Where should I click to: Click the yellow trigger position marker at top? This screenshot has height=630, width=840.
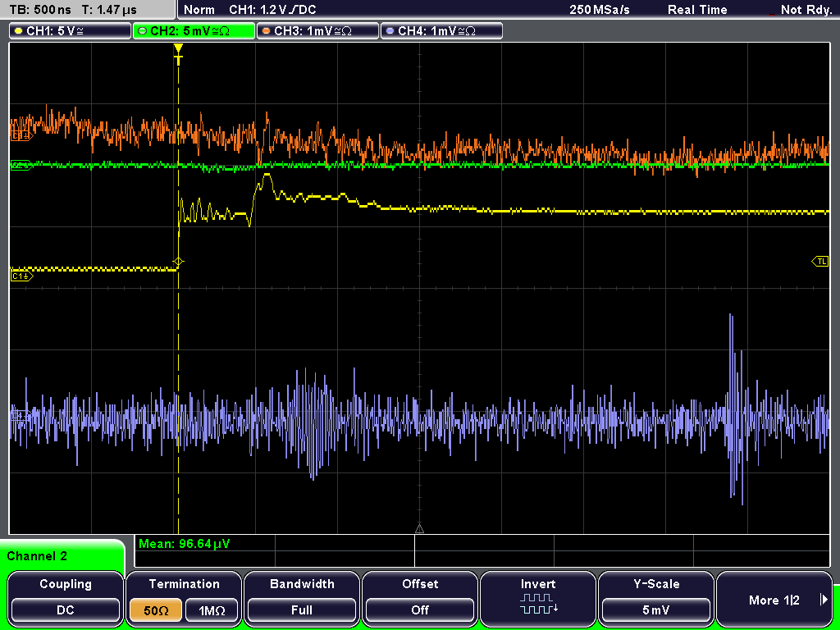tap(178, 53)
